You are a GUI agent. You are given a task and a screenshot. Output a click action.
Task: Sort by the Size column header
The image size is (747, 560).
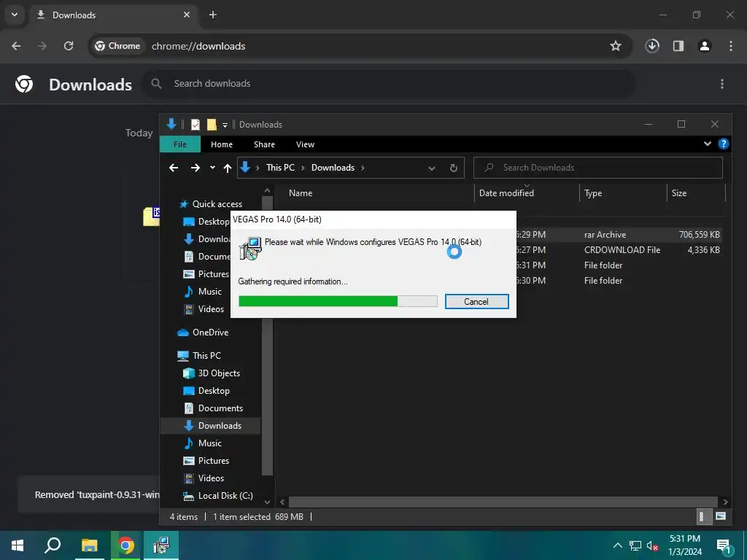click(x=679, y=192)
